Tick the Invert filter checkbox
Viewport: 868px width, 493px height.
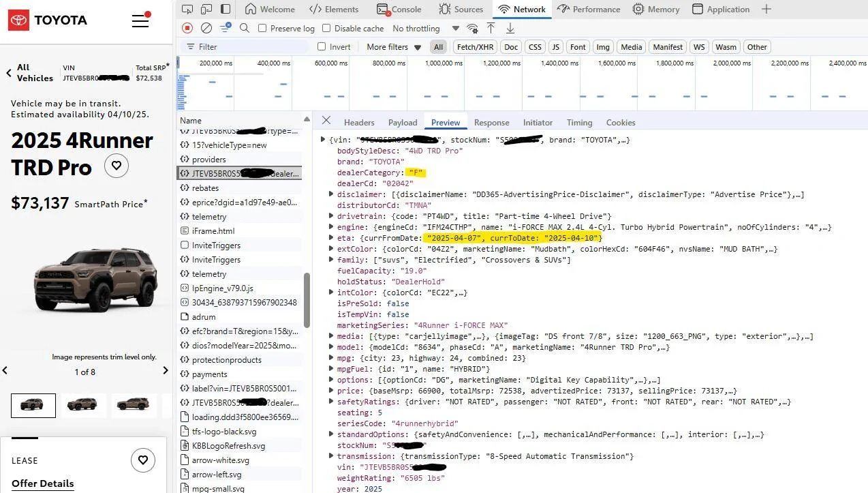322,47
